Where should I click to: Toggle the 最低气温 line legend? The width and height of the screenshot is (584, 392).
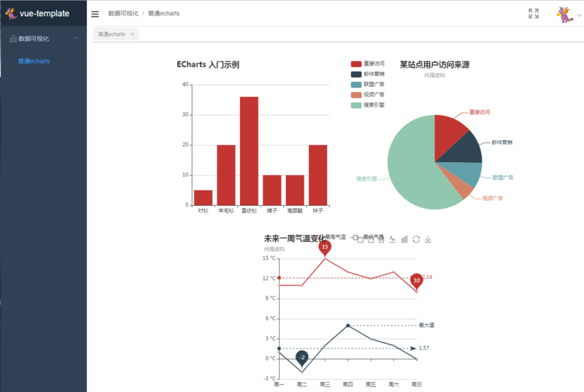[367, 237]
